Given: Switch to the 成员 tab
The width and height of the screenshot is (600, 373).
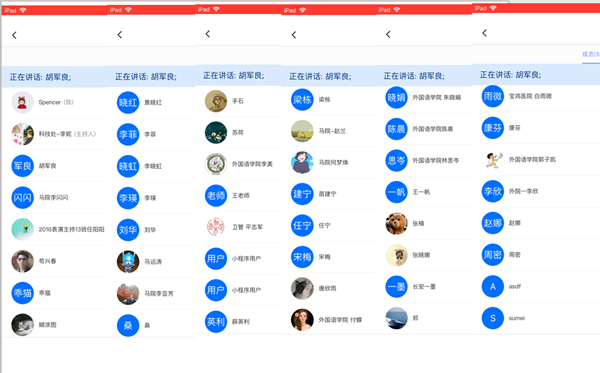Looking at the screenshot, I should (590, 54).
